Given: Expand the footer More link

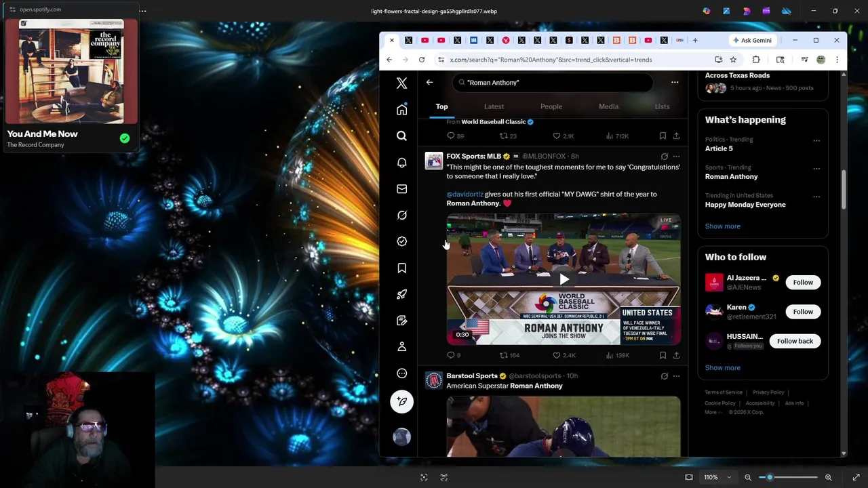Looking at the screenshot, I should pyautogui.click(x=713, y=412).
